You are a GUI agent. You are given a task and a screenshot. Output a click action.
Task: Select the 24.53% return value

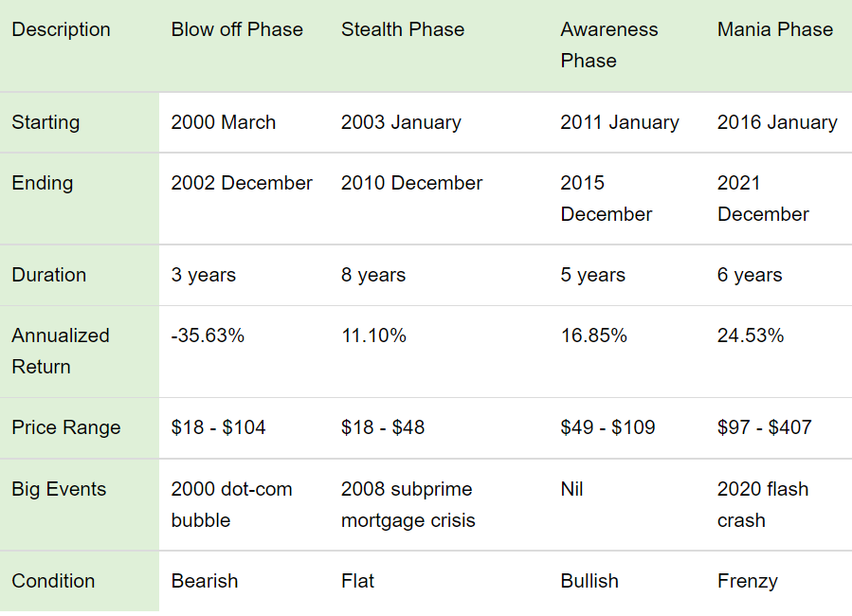[x=751, y=335]
